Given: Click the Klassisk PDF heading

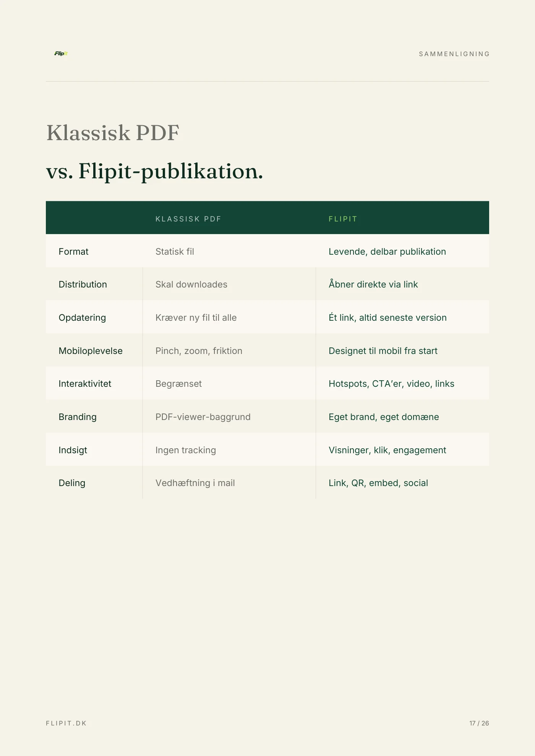Looking at the screenshot, I should pos(113,133).
